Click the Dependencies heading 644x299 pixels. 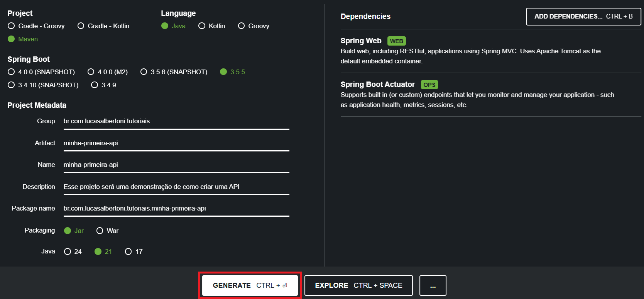click(x=365, y=17)
